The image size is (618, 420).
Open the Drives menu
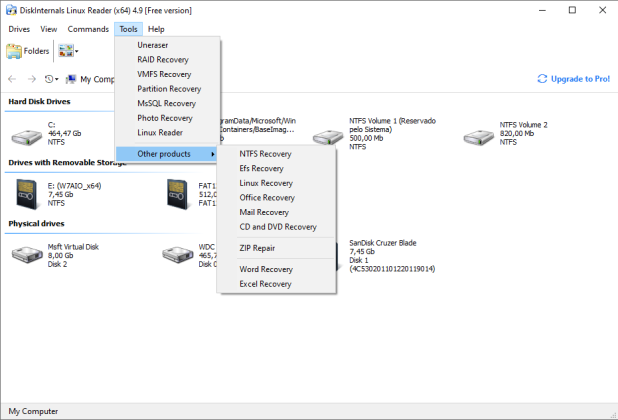click(19, 29)
